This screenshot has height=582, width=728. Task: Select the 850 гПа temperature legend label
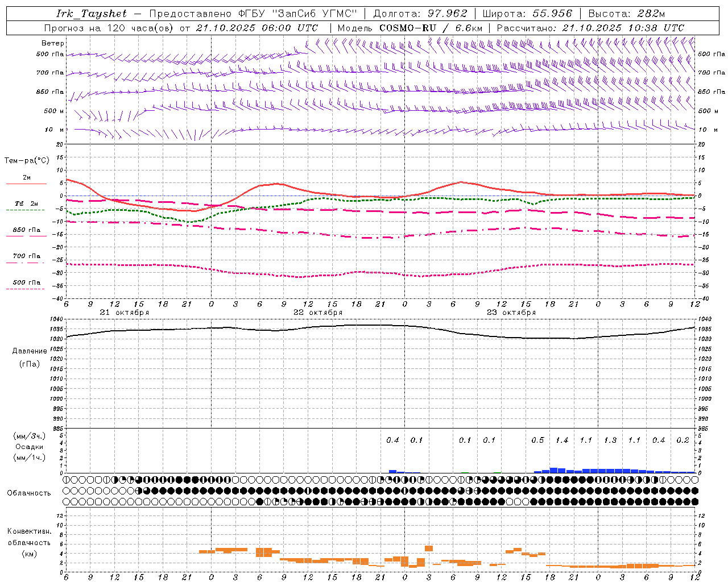pos(27,230)
